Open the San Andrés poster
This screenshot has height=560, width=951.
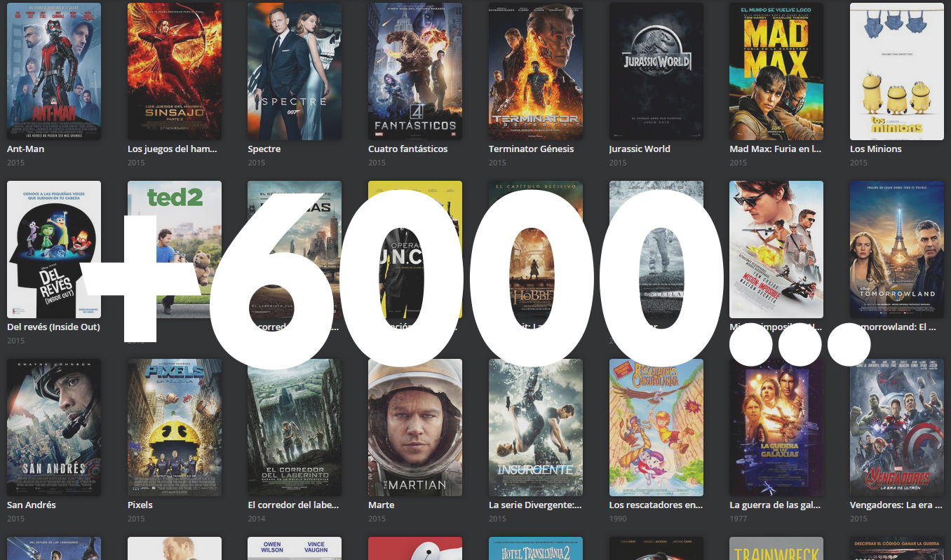(x=54, y=428)
